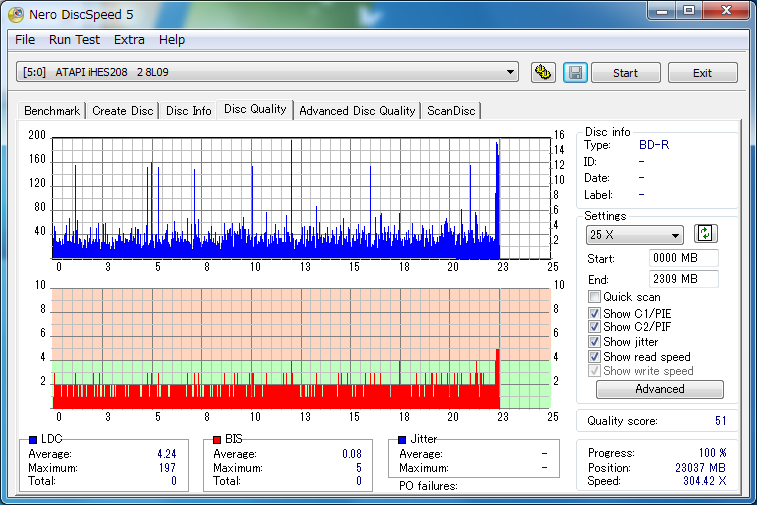Open the Extra menu
This screenshot has height=505, width=757.
click(129, 40)
